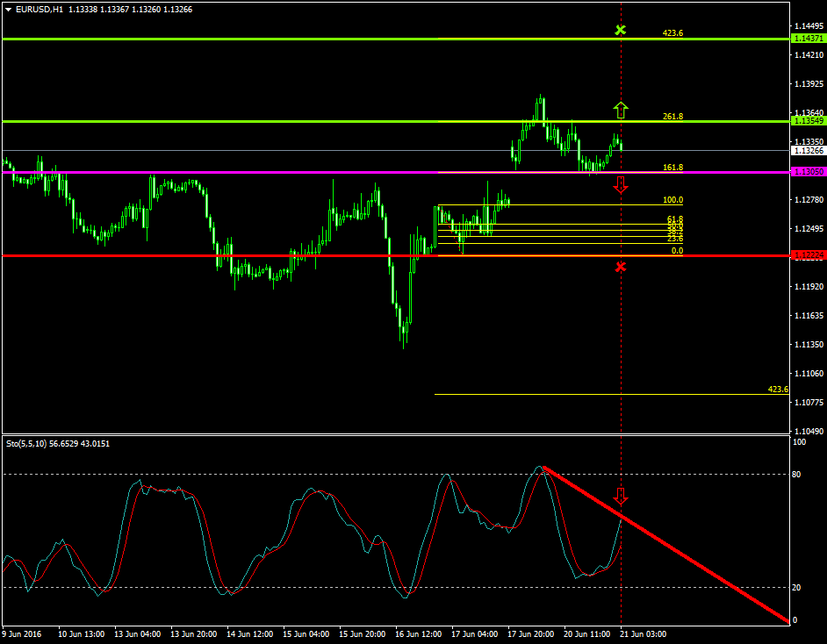Select the upper Fibonacci 423.6 label

tap(672, 33)
